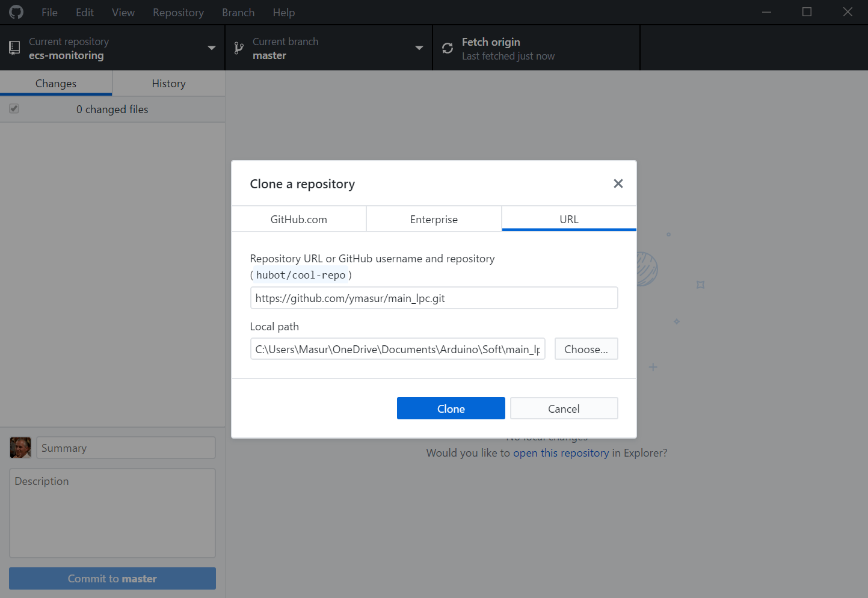Close the Clone a repository dialog
This screenshot has width=868, height=598.
click(x=618, y=183)
